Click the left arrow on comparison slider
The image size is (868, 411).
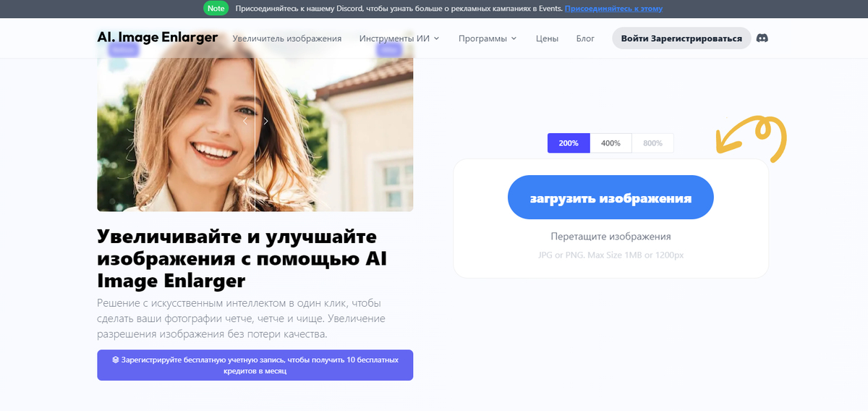(245, 121)
